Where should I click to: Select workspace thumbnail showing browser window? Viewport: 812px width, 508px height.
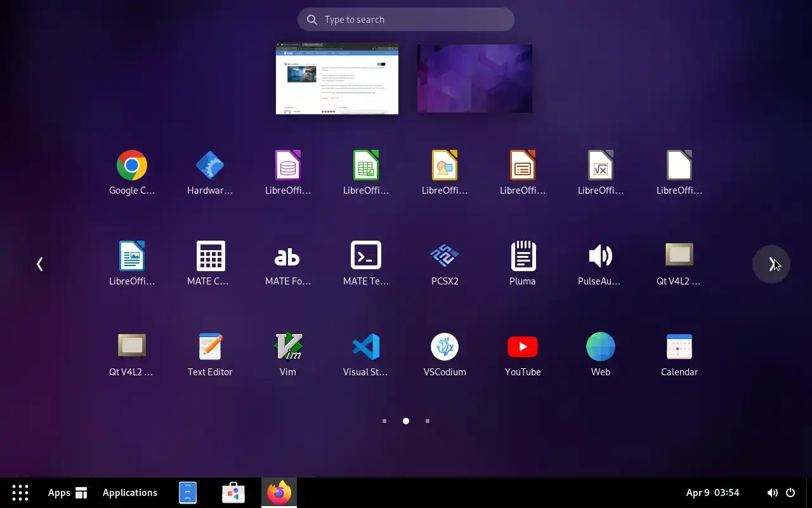tap(337, 79)
